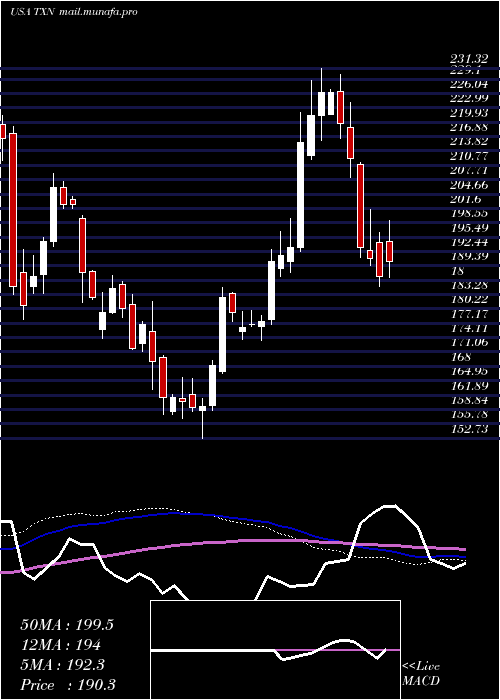
Task: Click the 161.89 price level label
Action: [x=469, y=386]
